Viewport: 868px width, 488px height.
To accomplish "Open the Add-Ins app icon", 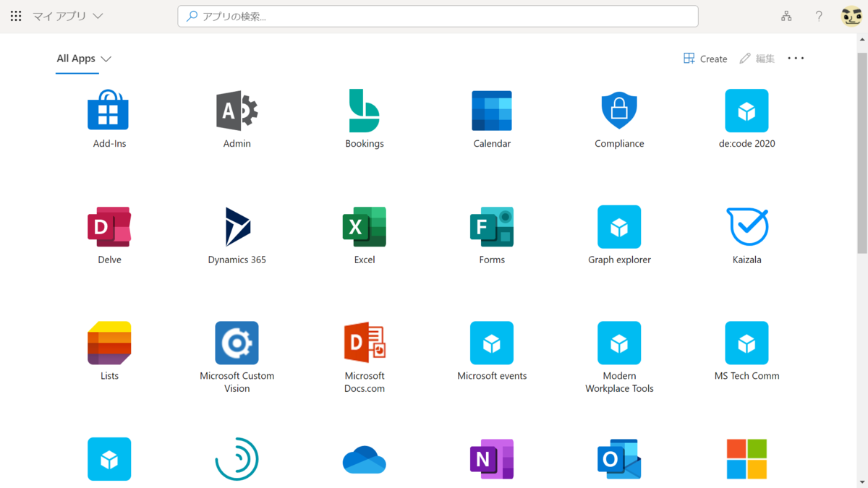I will pyautogui.click(x=109, y=110).
